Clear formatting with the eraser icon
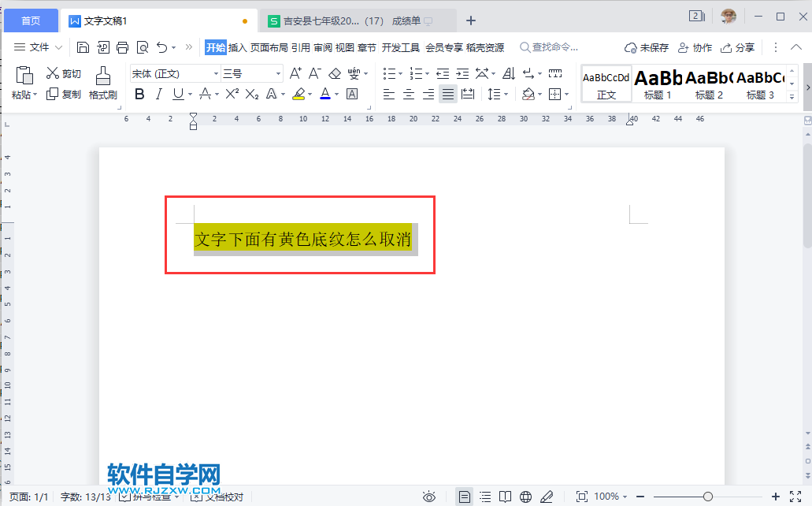This screenshot has height=506, width=812. [x=334, y=72]
